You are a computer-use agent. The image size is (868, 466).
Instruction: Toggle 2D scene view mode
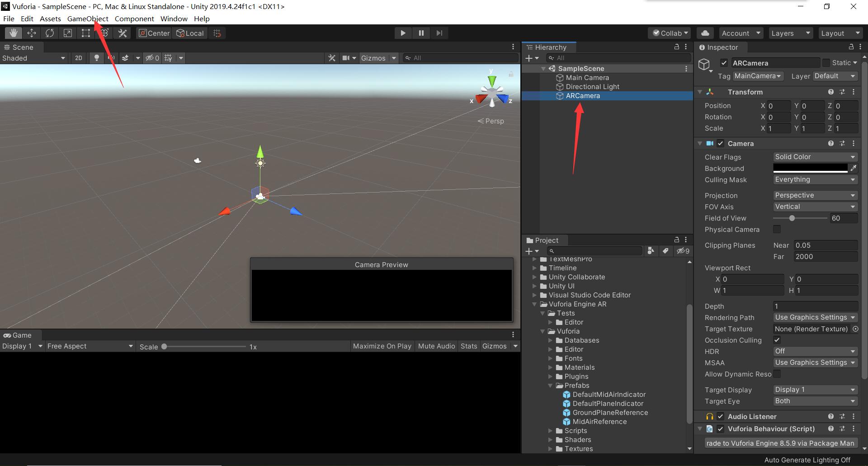click(79, 58)
